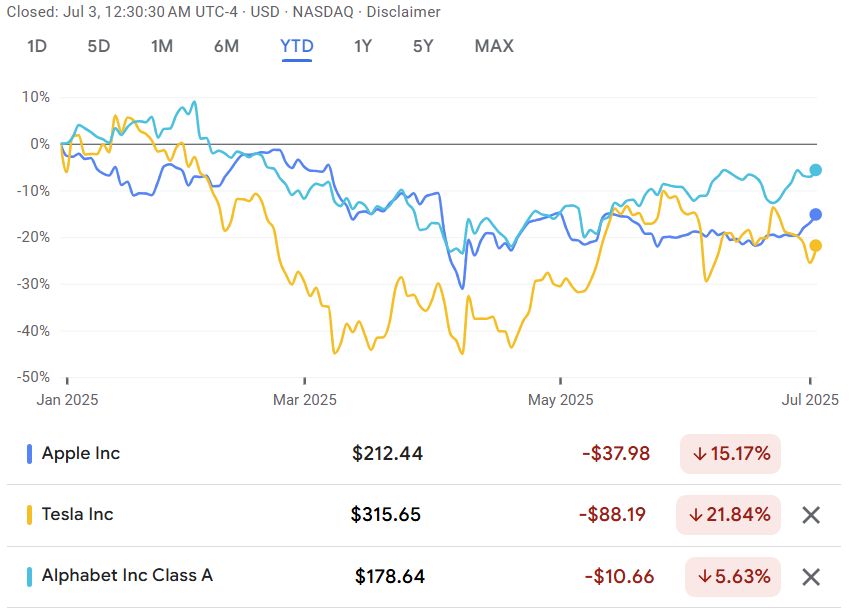Click the -20% y-axis label
Screen dimensions: 856x613
tap(33, 237)
